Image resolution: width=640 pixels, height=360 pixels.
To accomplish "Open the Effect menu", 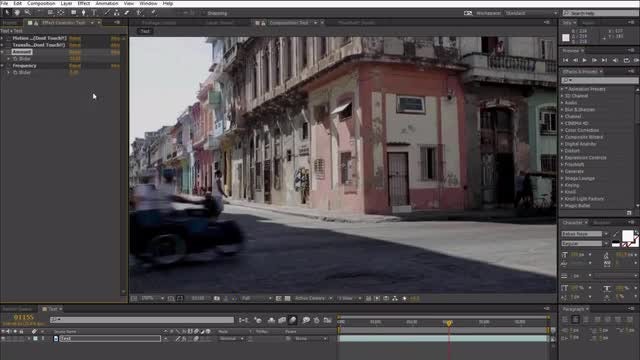I will coord(83,3).
